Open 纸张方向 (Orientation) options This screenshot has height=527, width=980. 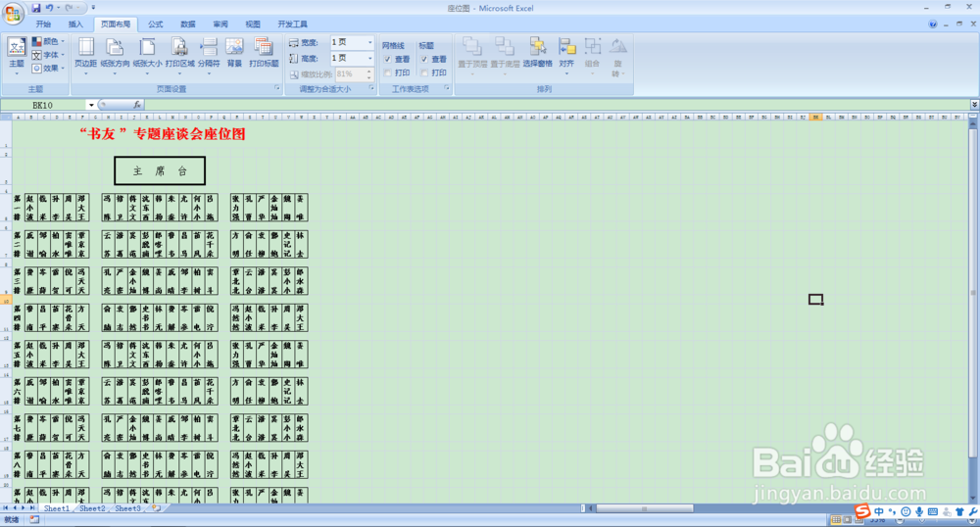[x=115, y=56]
